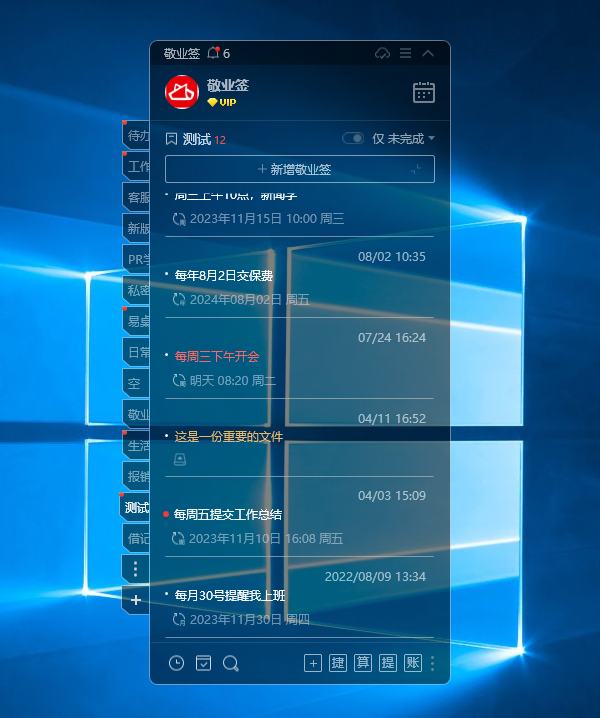
Task: Click the VIP diamond badge
Action: click(222, 102)
